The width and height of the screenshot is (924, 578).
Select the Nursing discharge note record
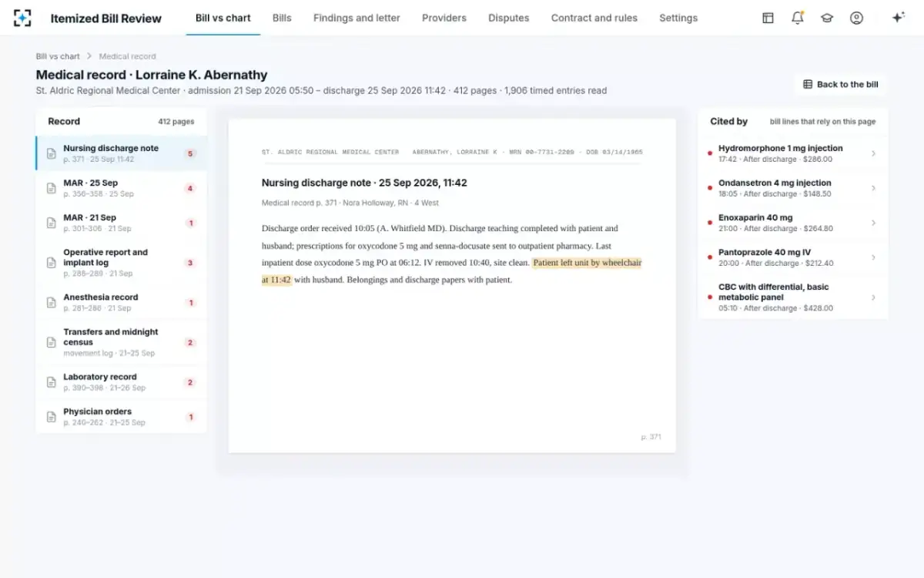tap(121, 153)
